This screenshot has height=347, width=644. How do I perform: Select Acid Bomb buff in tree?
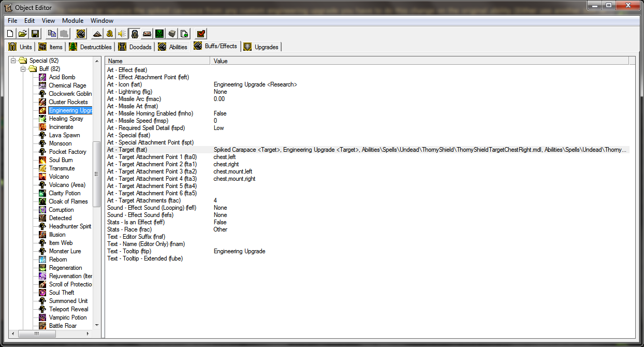(62, 77)
